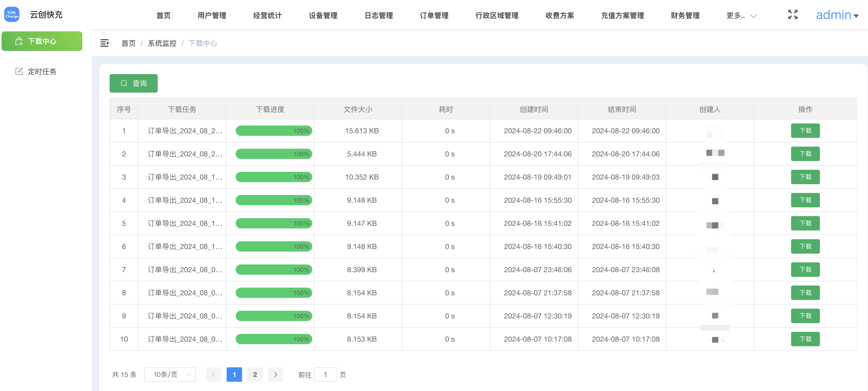Image resolution: width=868 pixels, height=391 pixels.
Task: Download the 9.147 KB file
Action: [805, 223]
